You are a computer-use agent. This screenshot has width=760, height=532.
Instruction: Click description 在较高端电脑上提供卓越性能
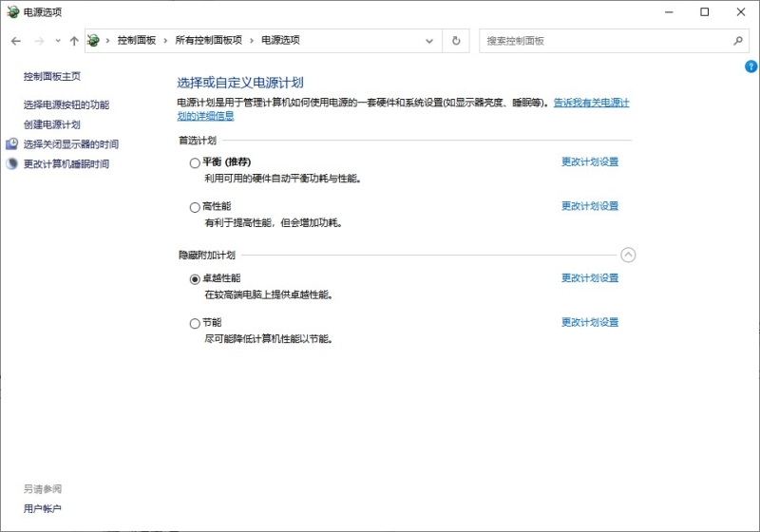click(268, 294)
